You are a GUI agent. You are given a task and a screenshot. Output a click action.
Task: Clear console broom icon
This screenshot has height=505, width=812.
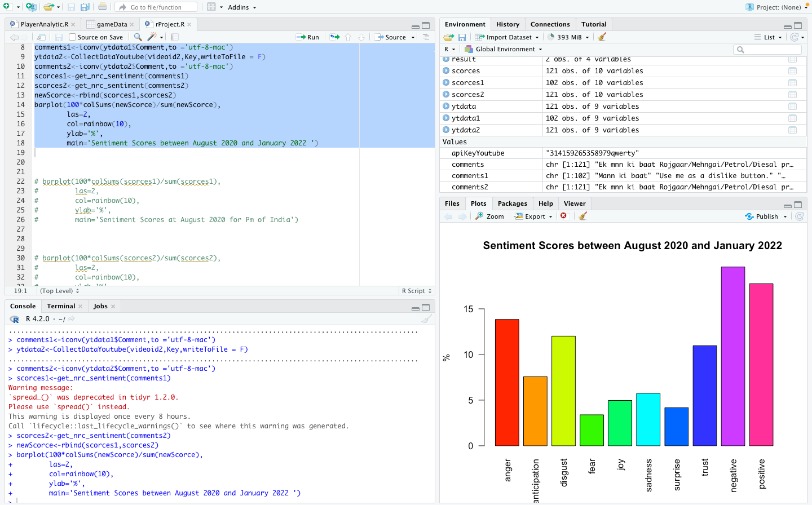(x=427, y=319)
